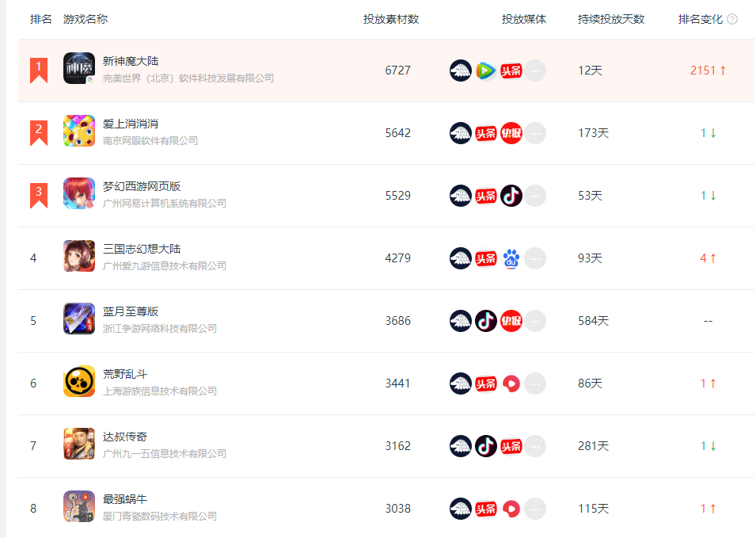Show more media for 新神魔大陆
756x538 pixels.
coord(535,71)
